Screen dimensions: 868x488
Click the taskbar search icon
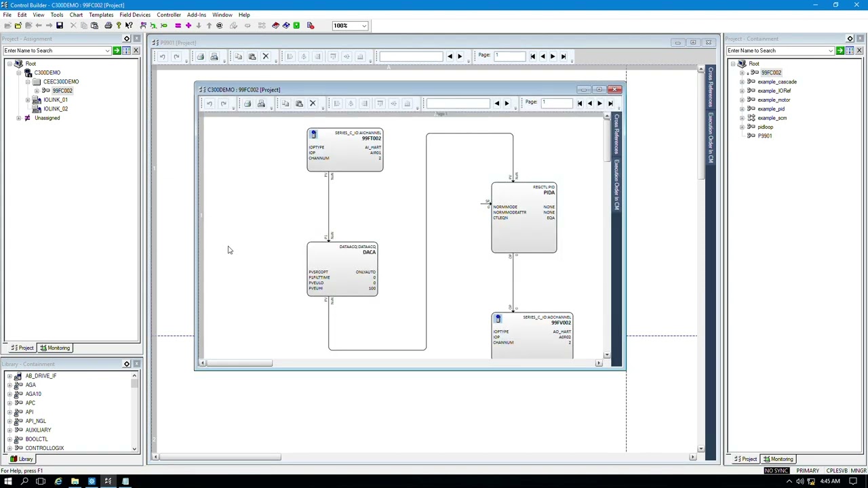pyautogui.click(x=24, y=481)
